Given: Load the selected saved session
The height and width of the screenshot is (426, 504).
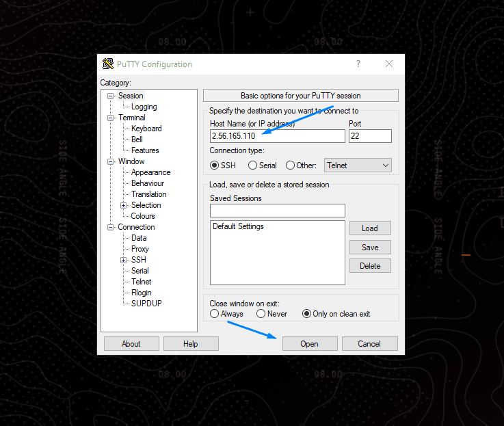Looking at the screenshot, I should coord(370,228).
